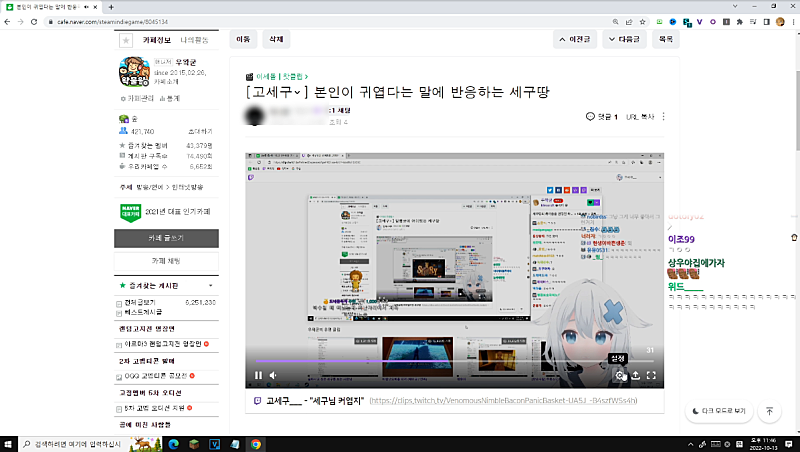The image size is (800, 452).
Task: Check the 베스트게시글 board checkbox
Action: pos(120,313)
